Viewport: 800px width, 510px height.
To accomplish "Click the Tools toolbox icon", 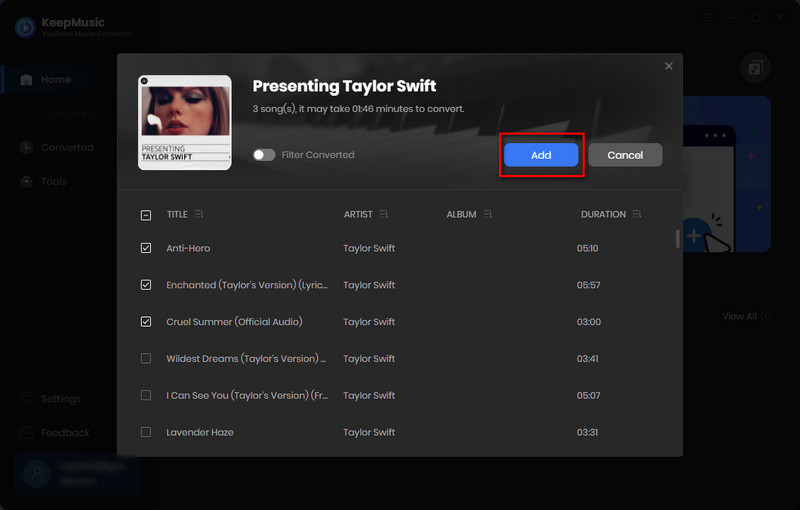I will click(x=27, y=182).
